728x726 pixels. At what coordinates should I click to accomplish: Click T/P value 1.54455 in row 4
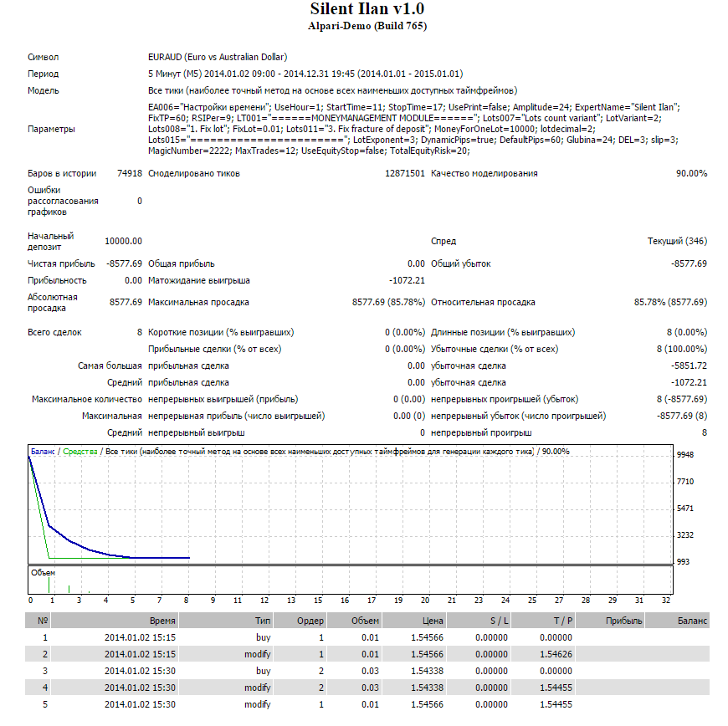point(556,688)
